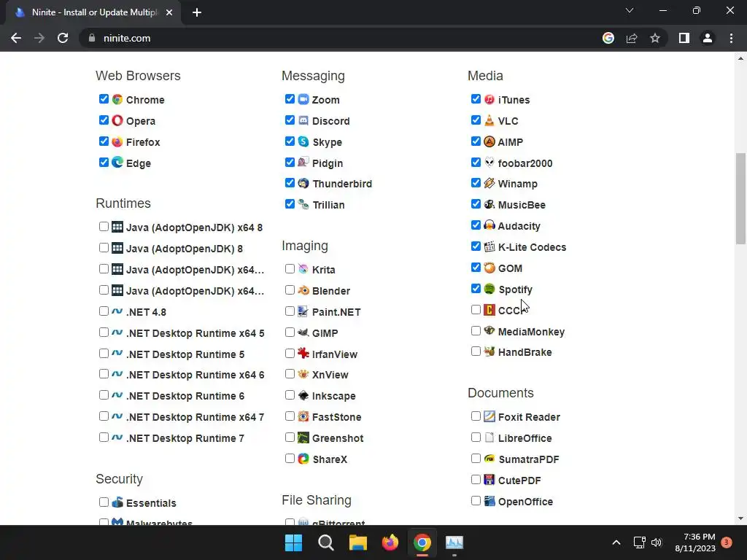Image resolution: width=747 pixels, height=560 pixels.
Task: Enable the Krita checkbox
Action: [290, 269]
